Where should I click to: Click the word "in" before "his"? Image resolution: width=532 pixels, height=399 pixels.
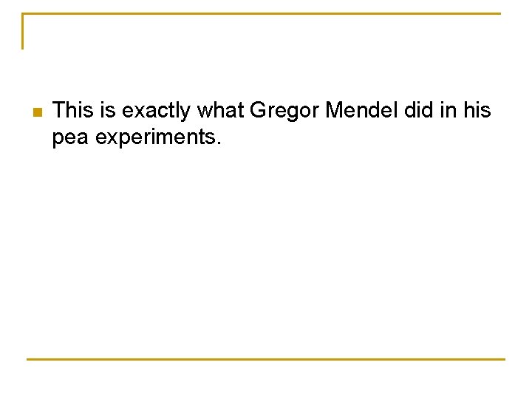point(449,111)
